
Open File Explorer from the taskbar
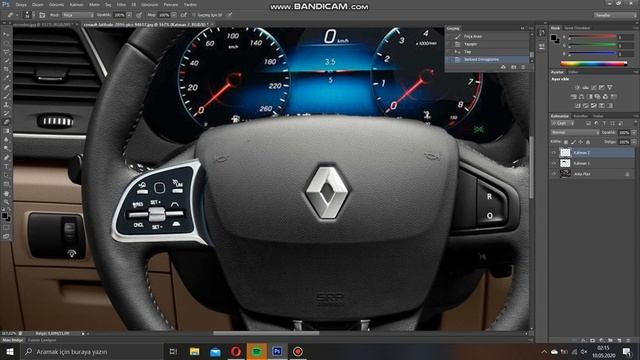pyautogui.click(x=195, y=351)
